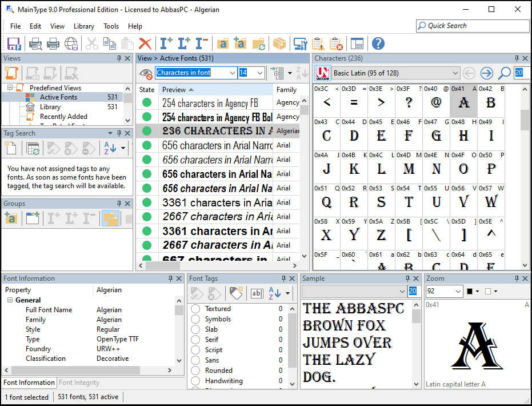The width and height of the screenshot is (532, 406).
Task: Open the black foreground color swatch
Action: click(x=470, y=291)
